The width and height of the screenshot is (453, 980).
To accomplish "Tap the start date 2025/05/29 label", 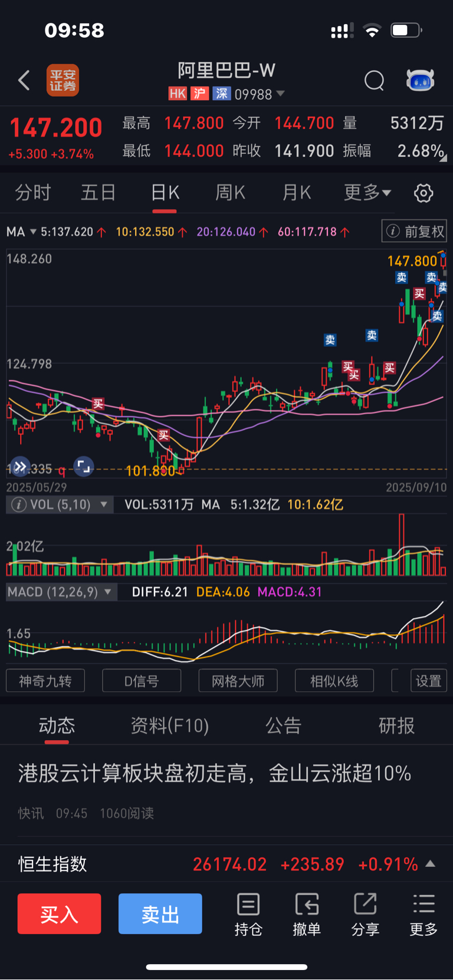I will click(37, 487).
